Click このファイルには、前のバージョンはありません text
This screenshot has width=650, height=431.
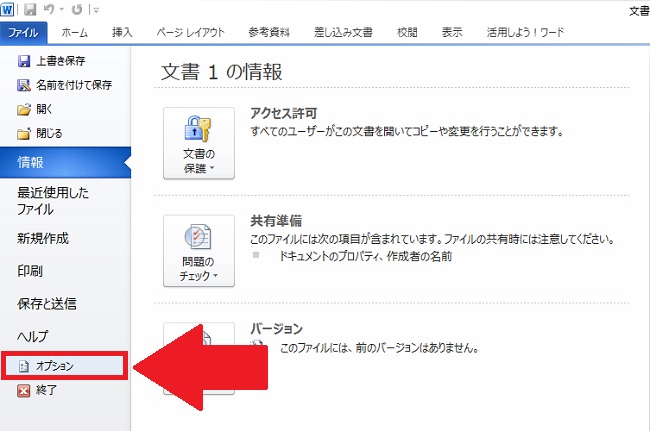379,348
